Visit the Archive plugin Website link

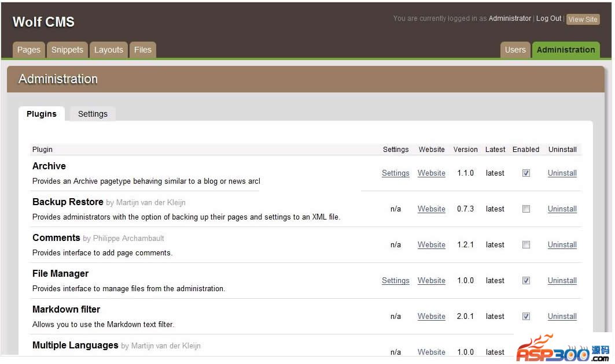click(x=432, y=173)
